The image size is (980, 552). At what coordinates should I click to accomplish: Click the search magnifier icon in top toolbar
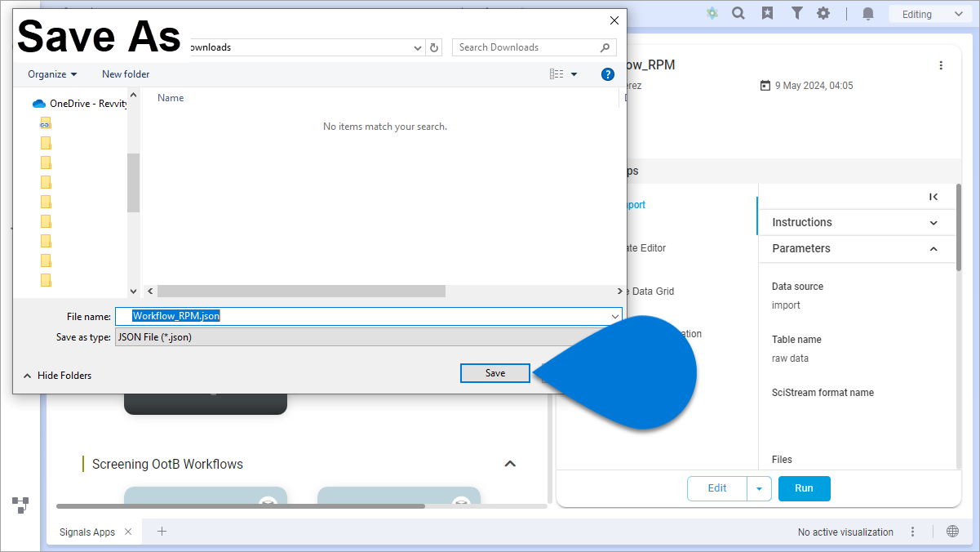point(738,14)
